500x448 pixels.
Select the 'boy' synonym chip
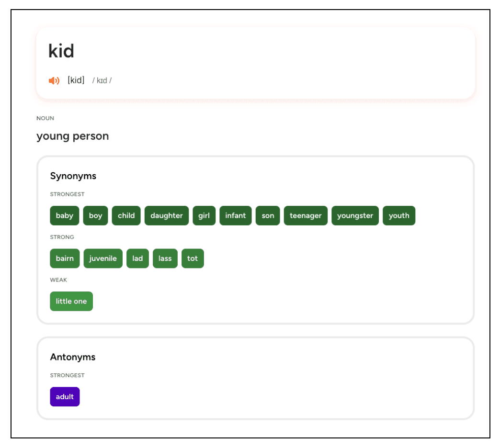tap(95, 215)
